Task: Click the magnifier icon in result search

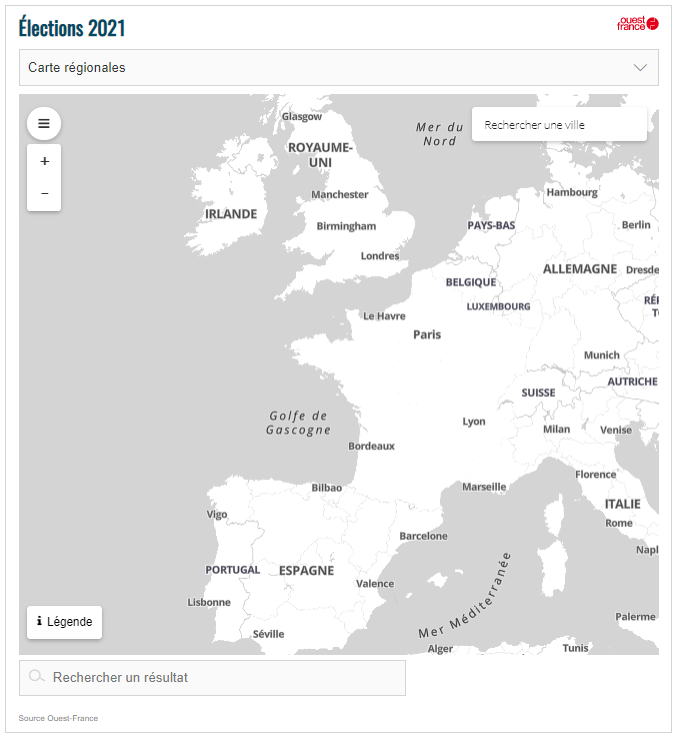Action: tap(36, 676)
